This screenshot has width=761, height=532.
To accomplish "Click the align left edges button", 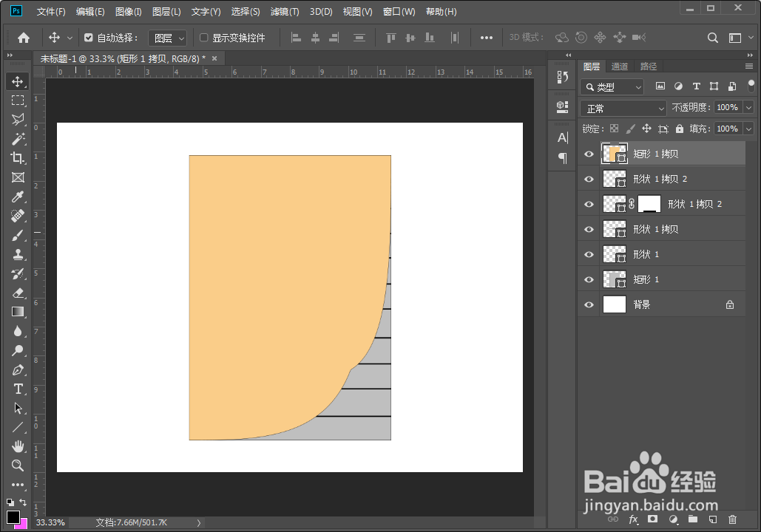I will click(296, 38).
